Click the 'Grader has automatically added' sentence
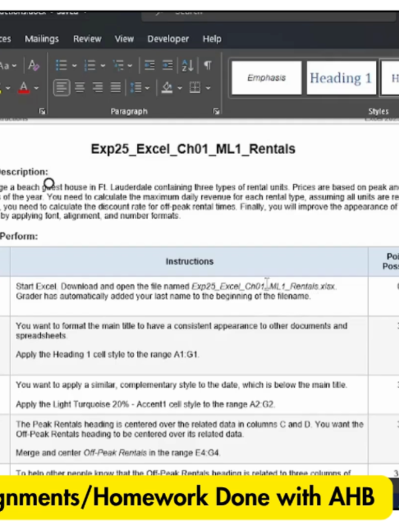Screen dimensions: 399x532 (x=163, y=296)
